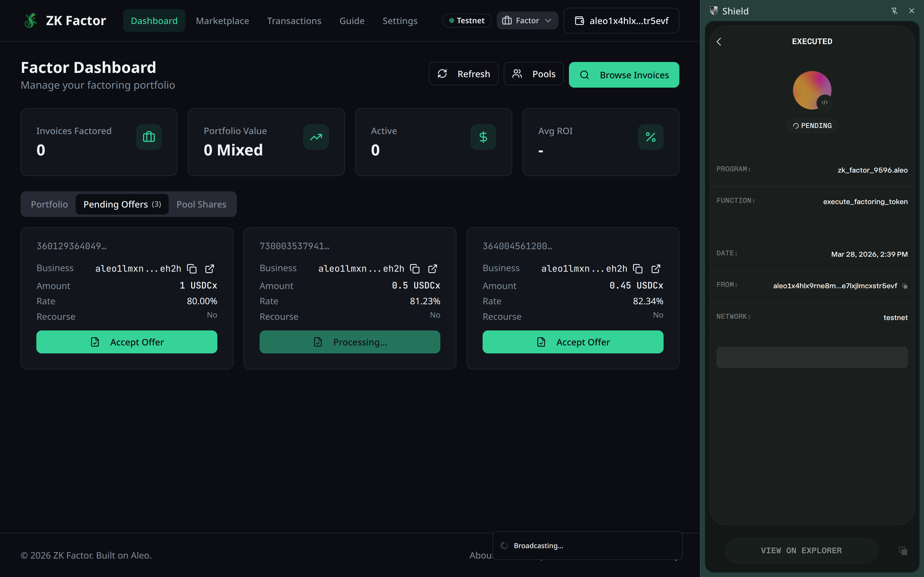Click the Broadcasting toast notification
This screenshot has width=924, height=577.
pos(587,546)
